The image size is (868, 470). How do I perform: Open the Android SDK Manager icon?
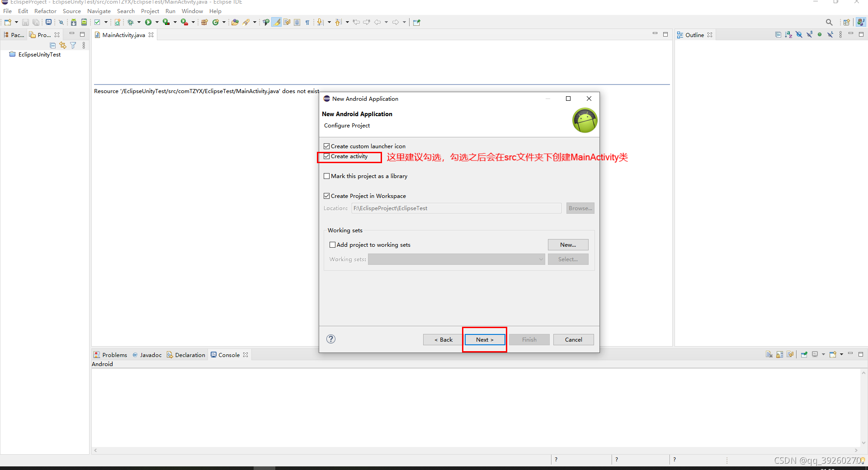point(74,22)
